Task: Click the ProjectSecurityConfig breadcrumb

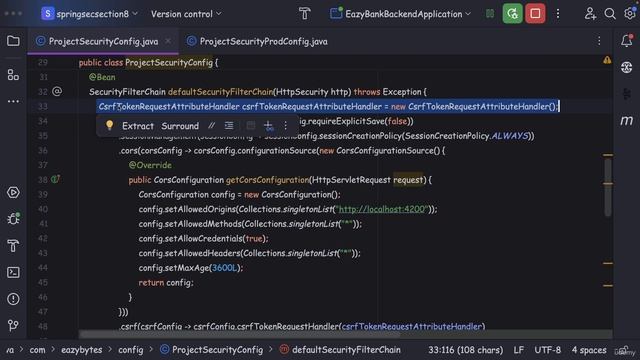Action: (x=211, y=350)
